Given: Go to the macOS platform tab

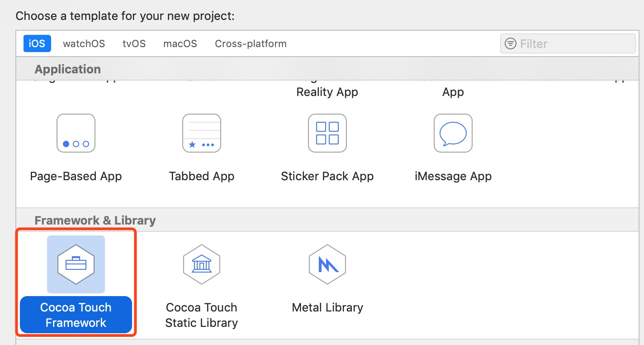Looking at the screenshot, I should click(x=180, y=43).
